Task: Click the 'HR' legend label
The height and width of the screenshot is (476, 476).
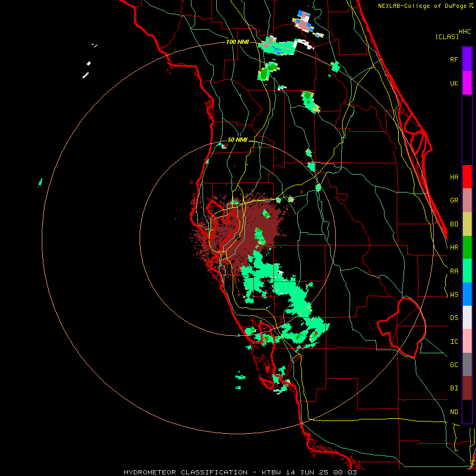Action: [x=454, y=248]
